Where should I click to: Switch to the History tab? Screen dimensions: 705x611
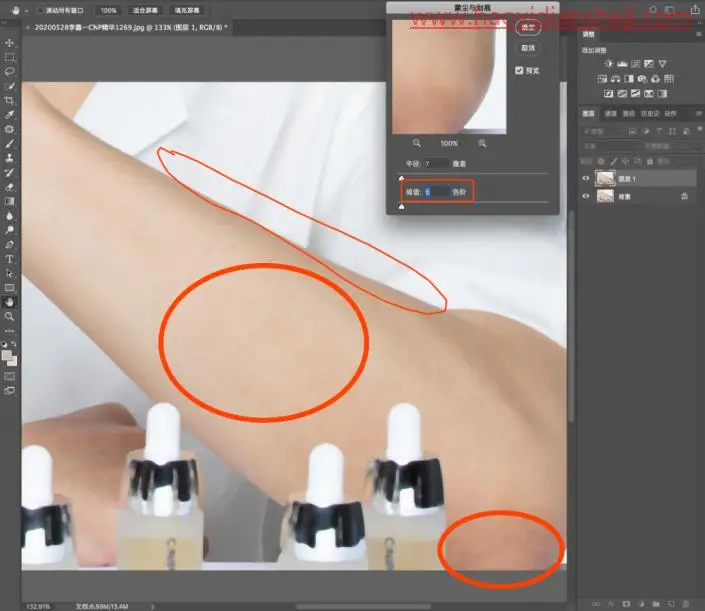(x=650, y=114)
